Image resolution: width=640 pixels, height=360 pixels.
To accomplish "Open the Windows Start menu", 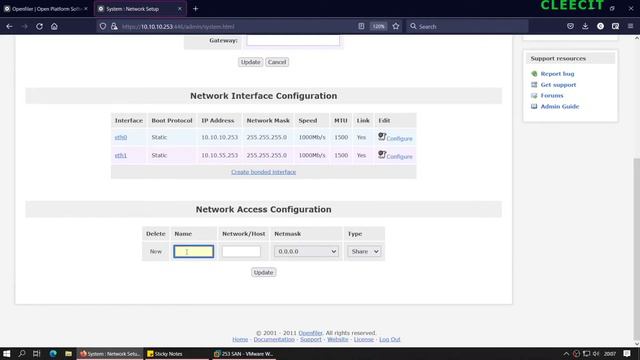I will (7, 353).
